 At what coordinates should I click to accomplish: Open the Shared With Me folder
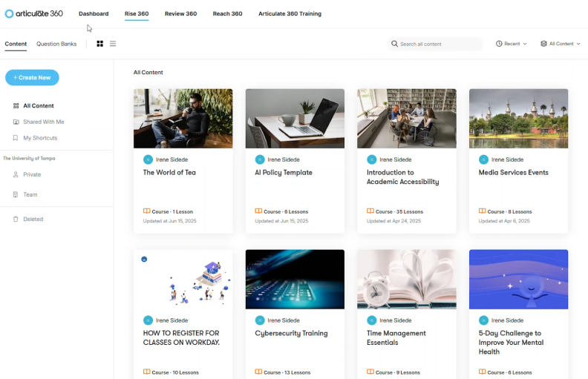point(43,122)
